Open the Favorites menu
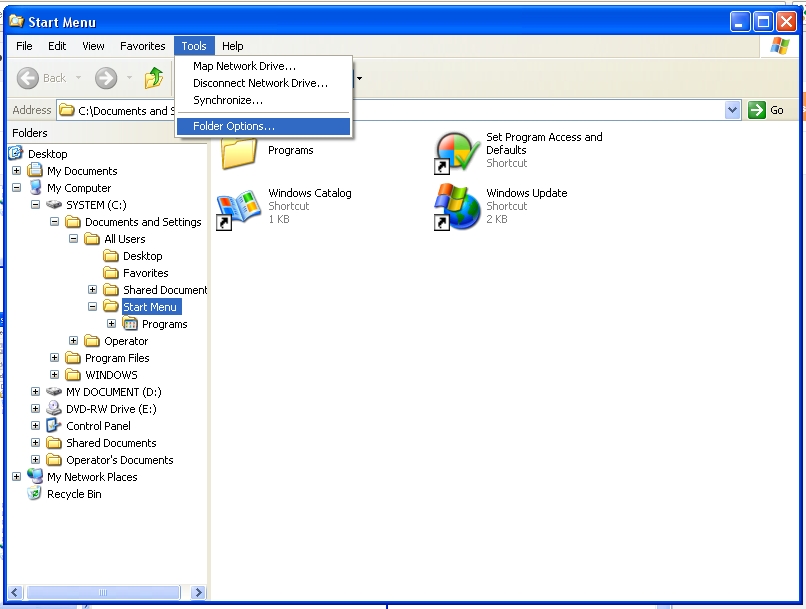This screenshot has height=609, width=806. click(142, 46)
